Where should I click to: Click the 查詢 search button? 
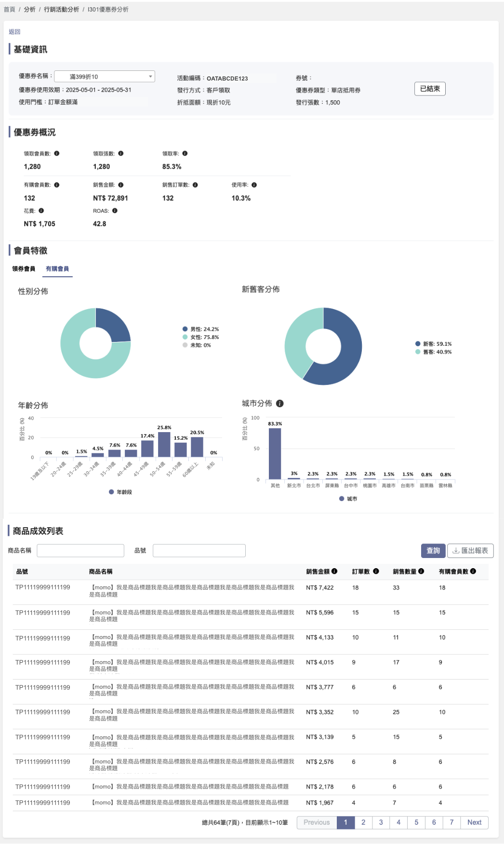[x=433, y=550]
